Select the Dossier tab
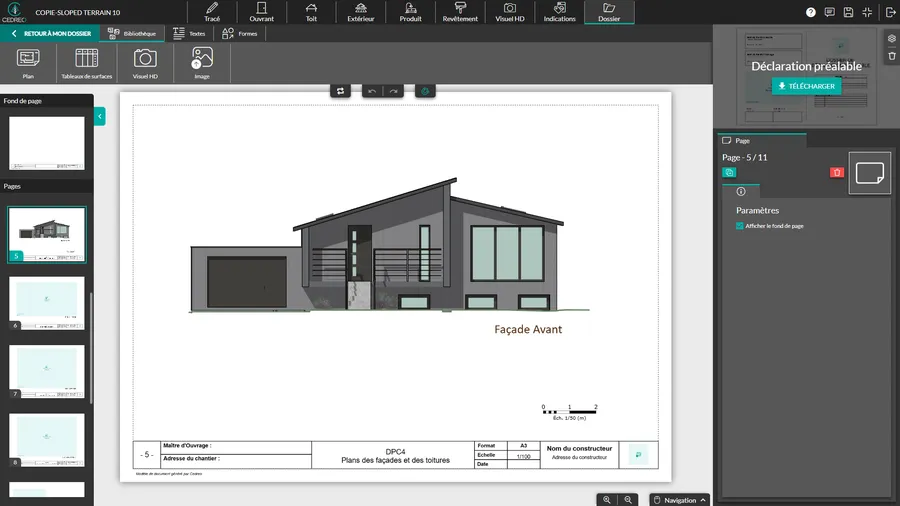This screenshot has height=506, width=900. (x=609, y=12)
